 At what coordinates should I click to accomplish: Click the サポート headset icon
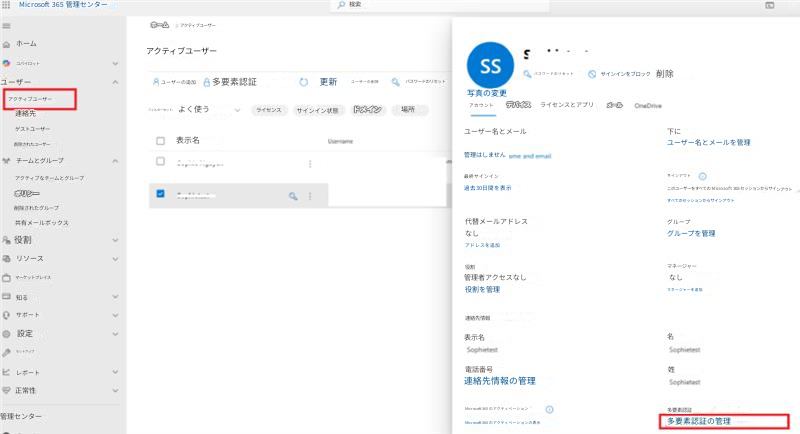pos(6,315)
